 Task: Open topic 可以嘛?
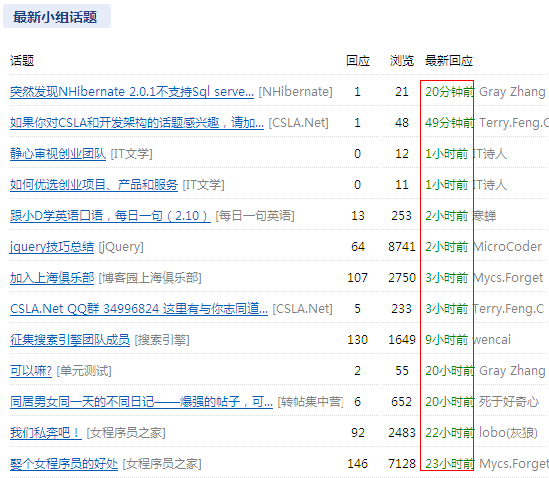[x=31, y=371]
